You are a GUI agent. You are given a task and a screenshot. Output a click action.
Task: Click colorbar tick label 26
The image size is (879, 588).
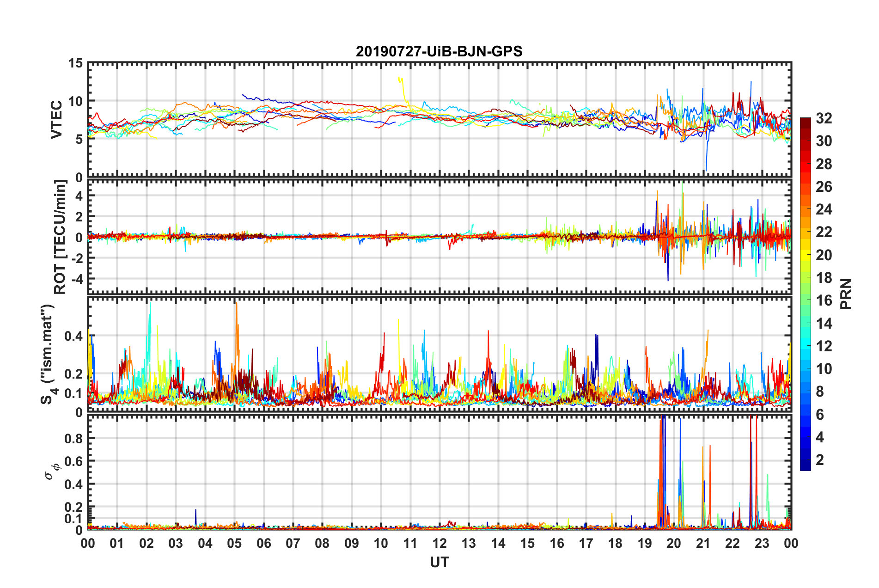coord(824,187)
